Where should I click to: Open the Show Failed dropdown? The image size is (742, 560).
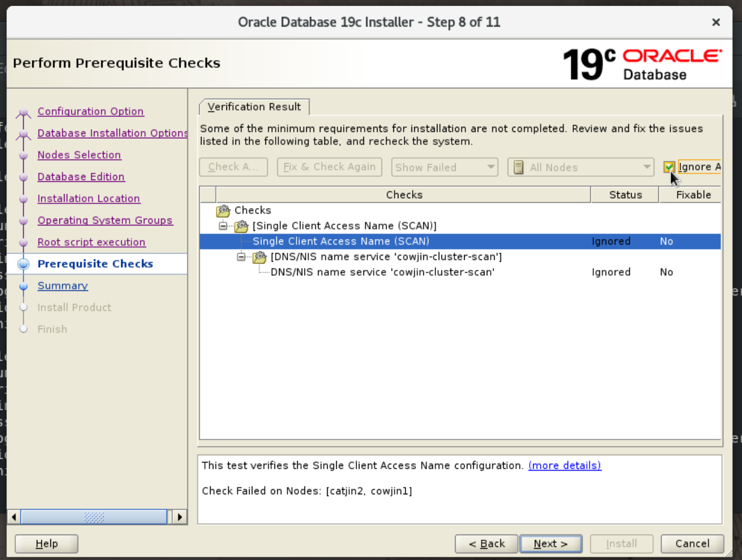point(445,167)
